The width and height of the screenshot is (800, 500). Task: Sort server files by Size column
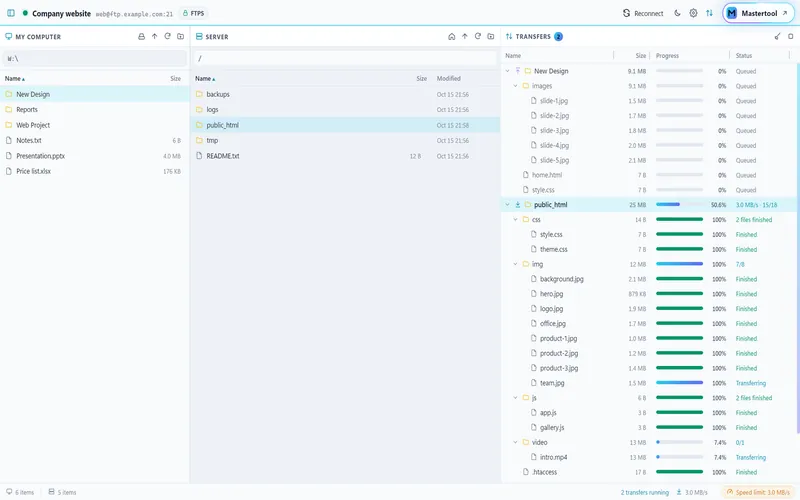421,79
